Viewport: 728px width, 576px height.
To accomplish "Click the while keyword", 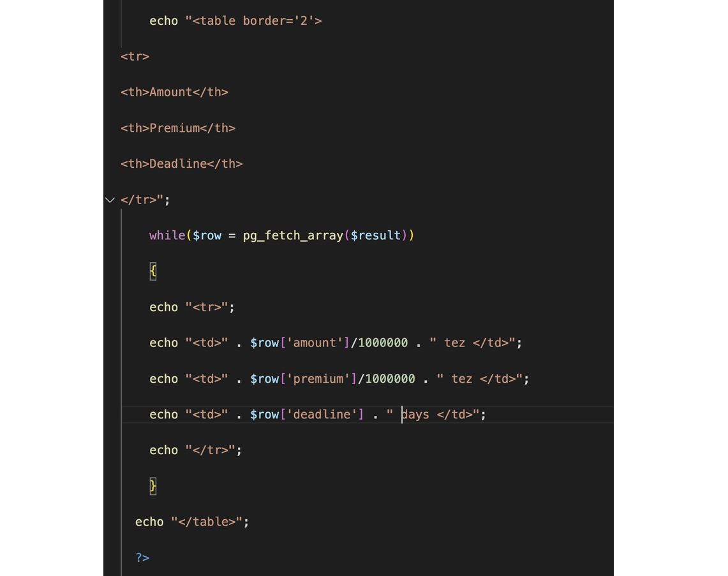I will (x=167, y=235).
